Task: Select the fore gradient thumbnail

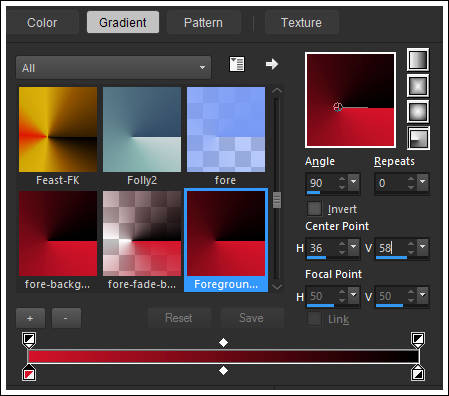Action: [x=226, y=129]
